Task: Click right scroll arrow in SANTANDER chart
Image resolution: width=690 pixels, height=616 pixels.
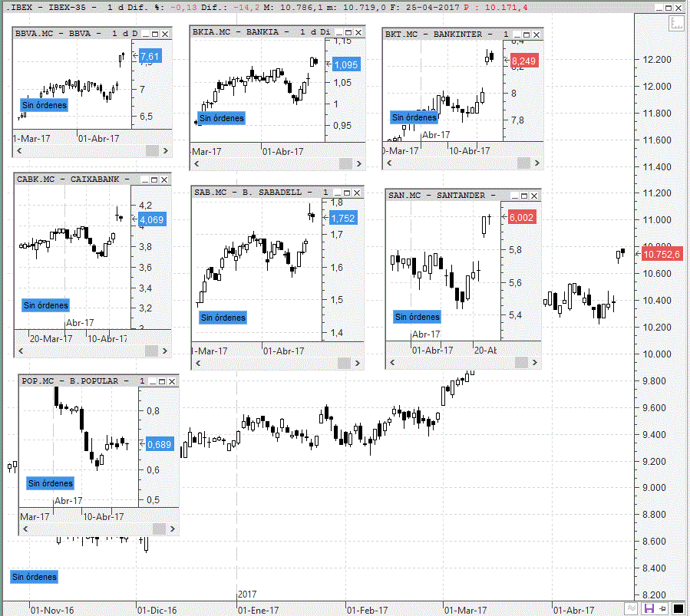Action: click(x=535, y=362)
